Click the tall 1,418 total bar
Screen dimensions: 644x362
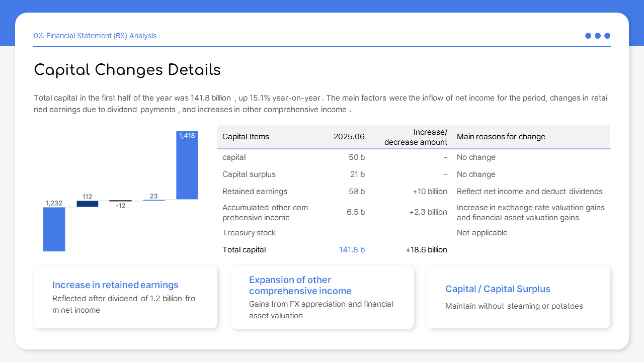186,166
